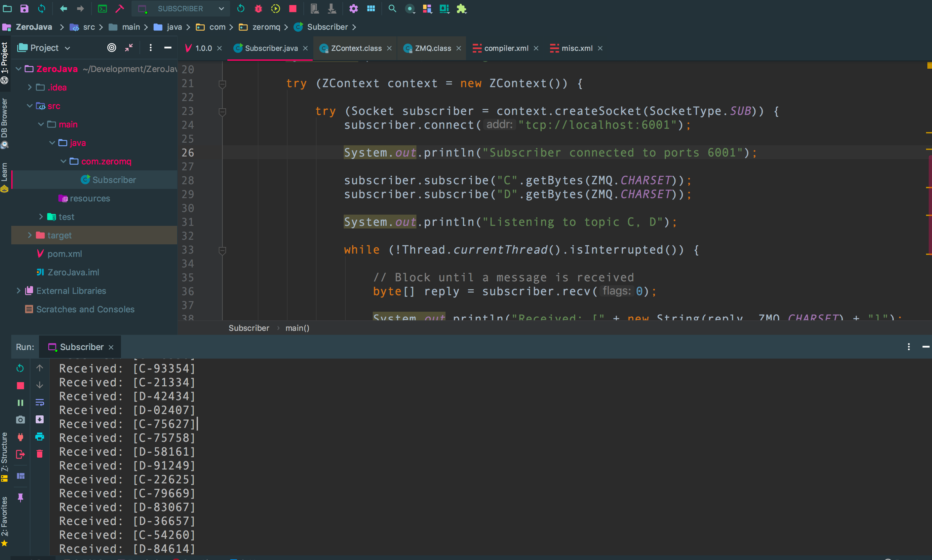932x560 pixels.
Task: Open the compiler.xml tab
Action: [x=506, y=48]
